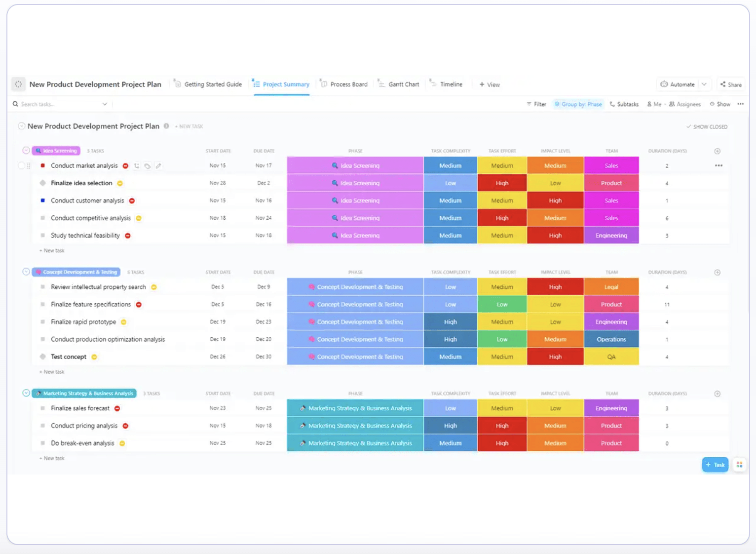The image size is (756, 554).
Task: Click the subtask icon on Conduct market analysis
Action: 137,166
